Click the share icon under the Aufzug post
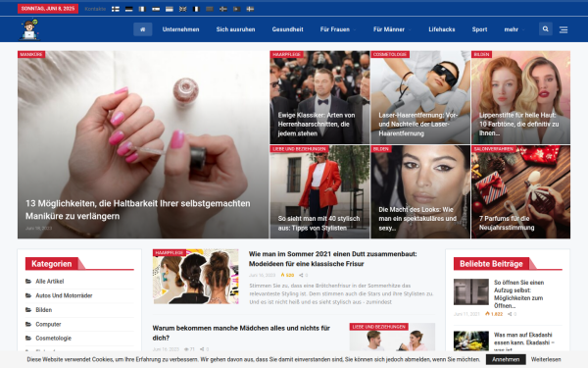 click(x=510, y=314)
